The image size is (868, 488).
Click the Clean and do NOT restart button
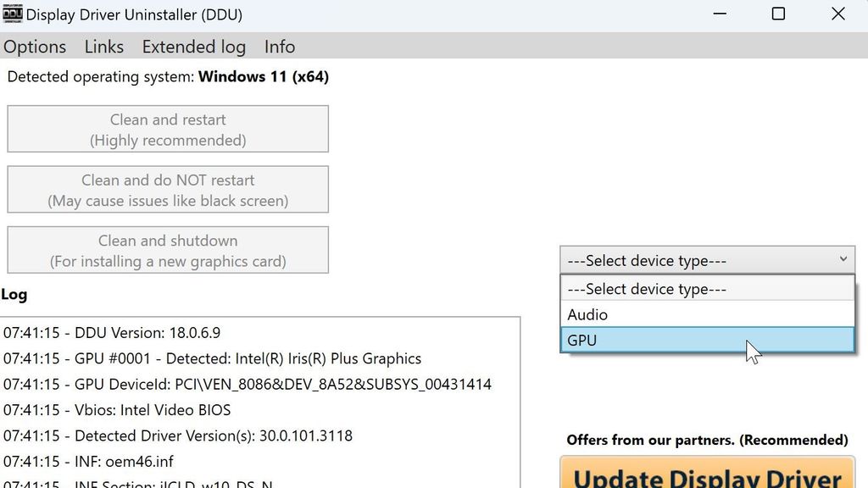tap(167, 189)
